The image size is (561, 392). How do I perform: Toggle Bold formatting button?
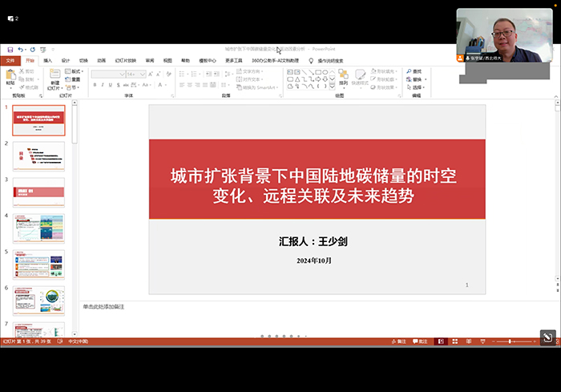click(x=95, y=84)
